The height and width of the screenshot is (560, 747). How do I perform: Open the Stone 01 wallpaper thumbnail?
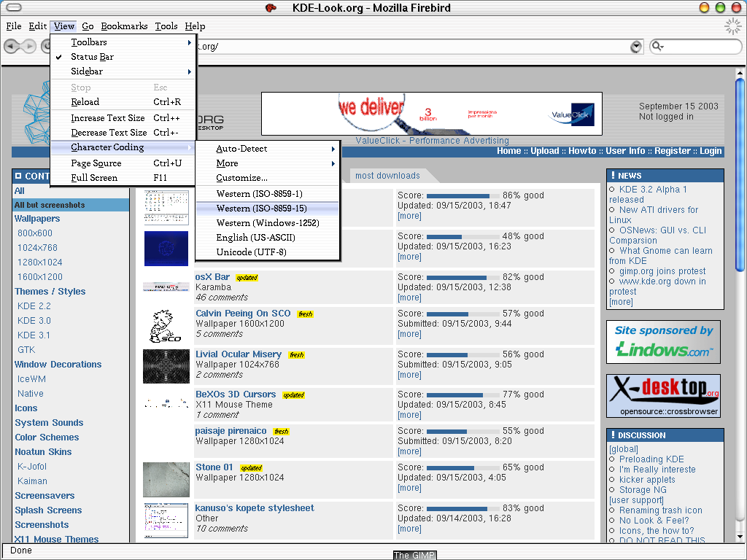pyautogui.click(x=166, y=480)
